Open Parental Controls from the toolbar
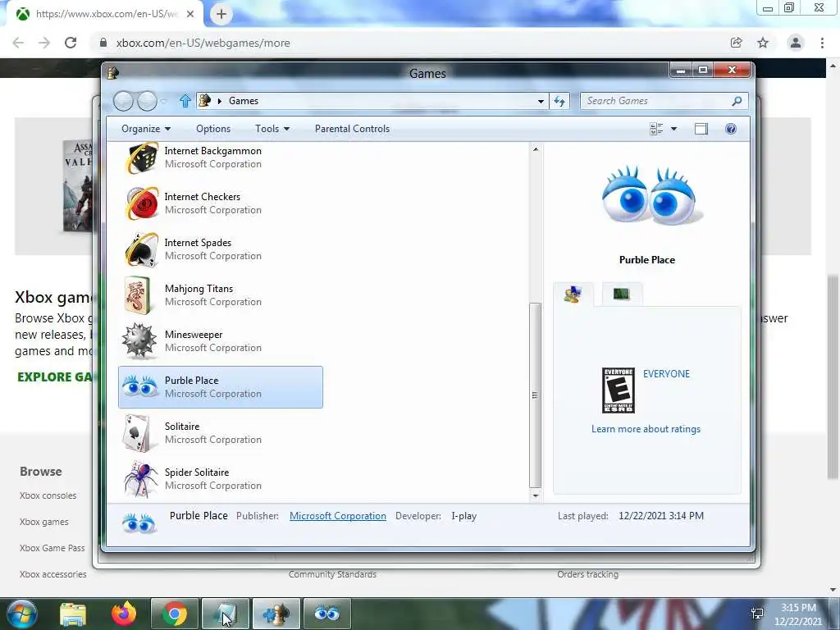840x630 pixels. (x=352, y=129)
